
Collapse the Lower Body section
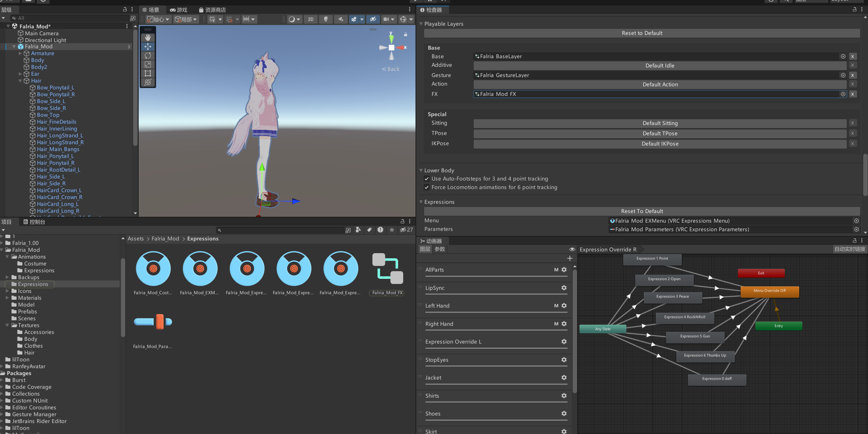pos(421,170)
